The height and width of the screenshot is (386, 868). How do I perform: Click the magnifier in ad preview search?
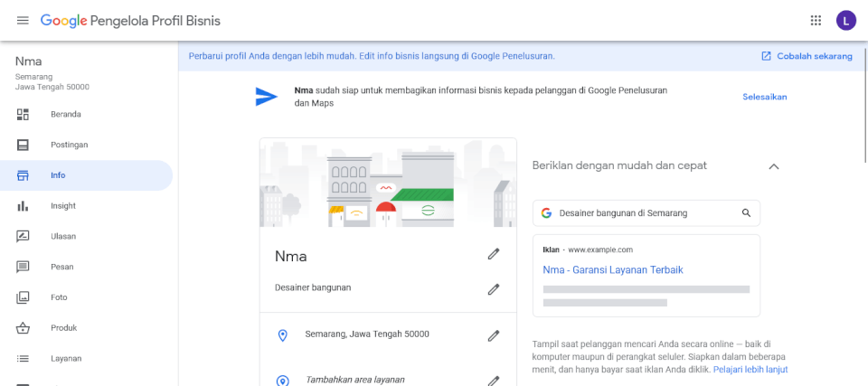coord(746,212)
